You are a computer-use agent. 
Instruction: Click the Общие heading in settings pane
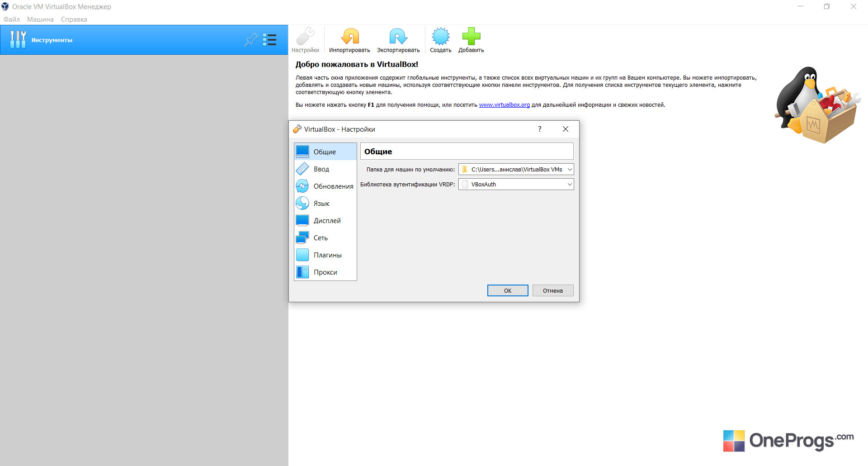click(x=378, y=152)
